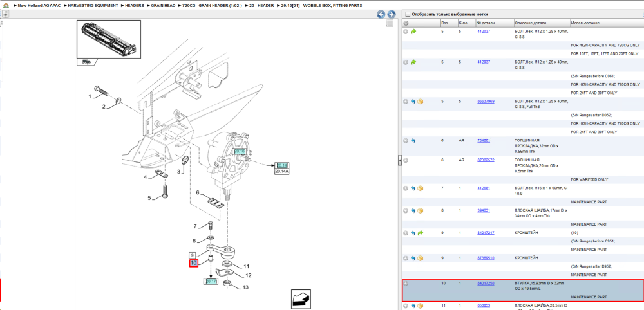Click blue arrow icon for part 394631
This screenshot has width=644, height=310.
click(x=413, y=211)
